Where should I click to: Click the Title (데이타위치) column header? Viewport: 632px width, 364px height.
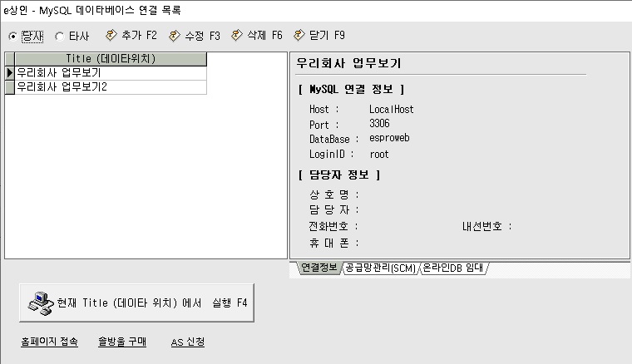110,59
